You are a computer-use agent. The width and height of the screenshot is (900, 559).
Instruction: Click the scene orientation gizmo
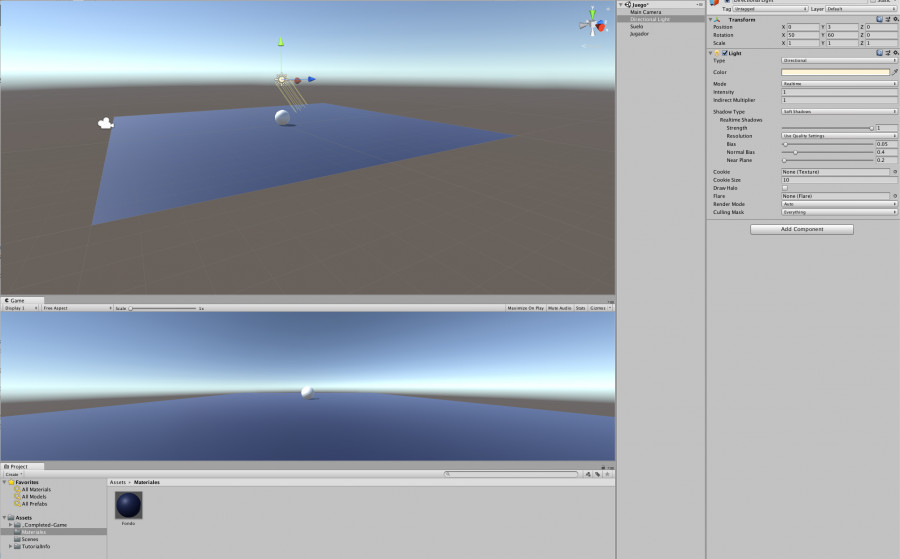593,24
